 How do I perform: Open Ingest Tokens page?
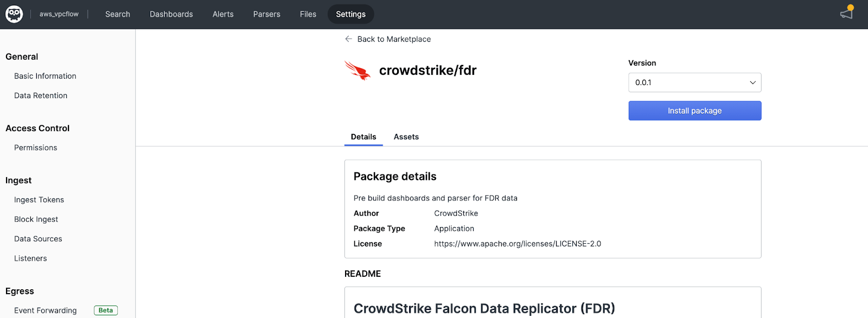[39, 200]
